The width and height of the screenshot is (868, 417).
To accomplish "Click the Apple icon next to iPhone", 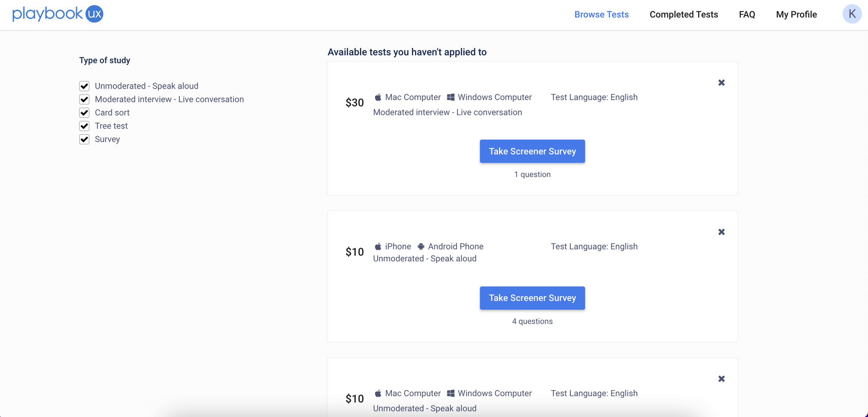I will tap(378, 246).
